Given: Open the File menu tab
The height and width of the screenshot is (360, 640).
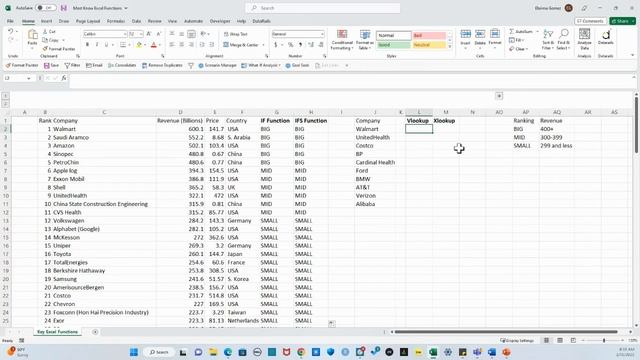Looking at the screenshot, I should (10, 21).
